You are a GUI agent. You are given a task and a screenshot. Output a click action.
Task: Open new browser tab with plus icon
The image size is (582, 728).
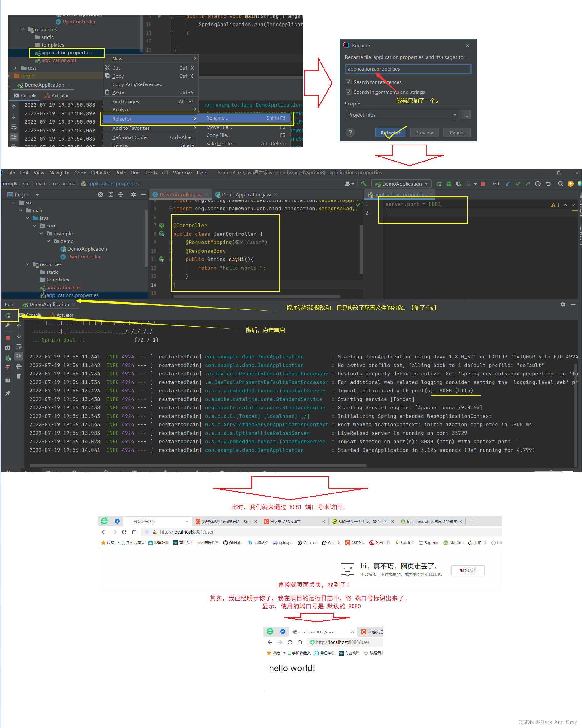click(x=472, y=521)
